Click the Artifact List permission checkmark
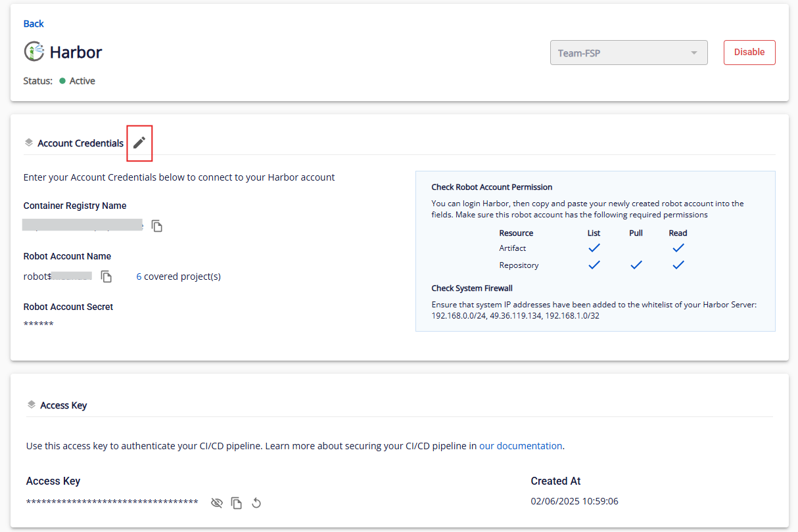798x532 pixels. coord(594,248)
